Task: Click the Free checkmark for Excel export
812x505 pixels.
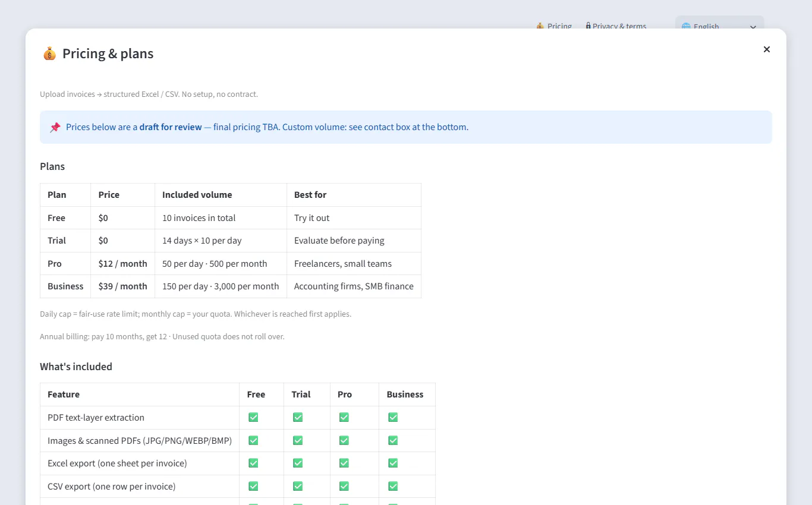Action: [x=253, y=463]
